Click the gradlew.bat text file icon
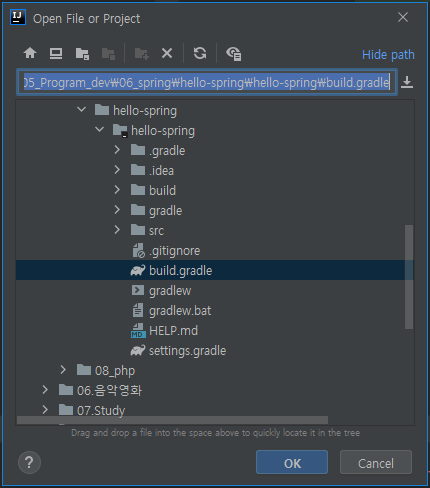 coord(138,310)
